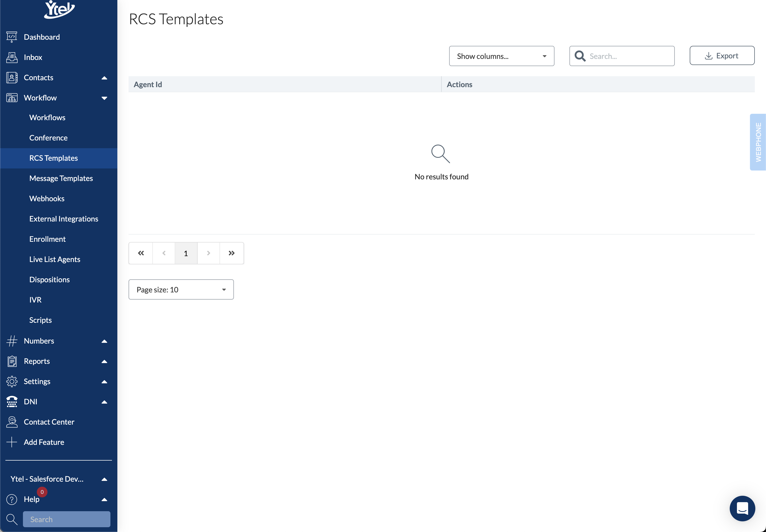Click the Export button

[x=722, y=56]
